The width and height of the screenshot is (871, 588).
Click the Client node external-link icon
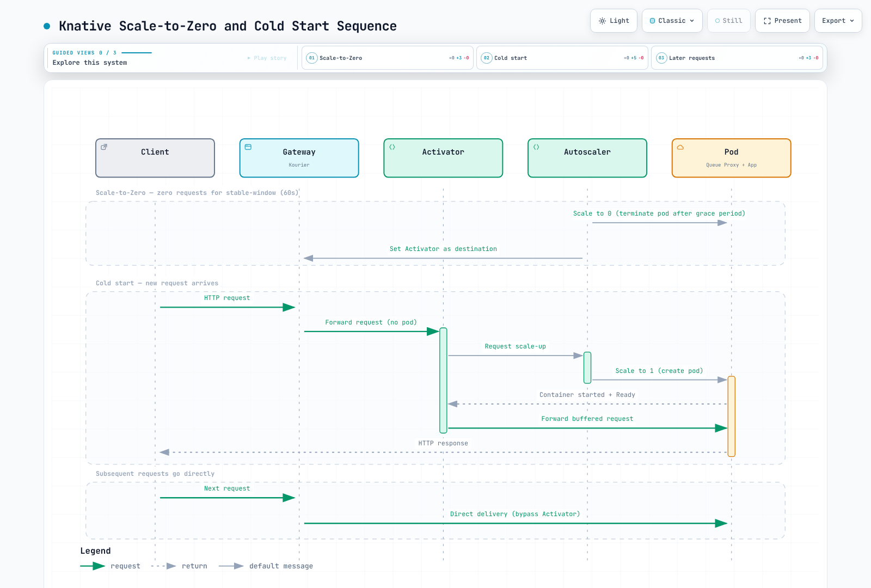pyautogui.click(x=104, y=147)
